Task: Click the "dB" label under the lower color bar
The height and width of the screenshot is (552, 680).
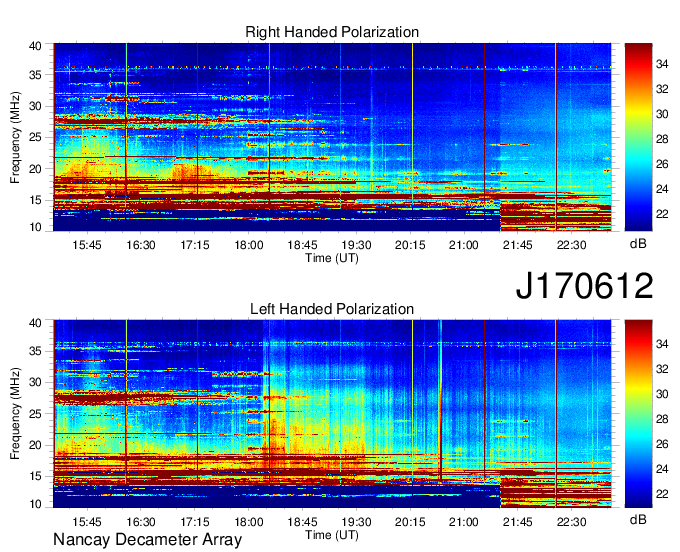Action: (638, 519)
